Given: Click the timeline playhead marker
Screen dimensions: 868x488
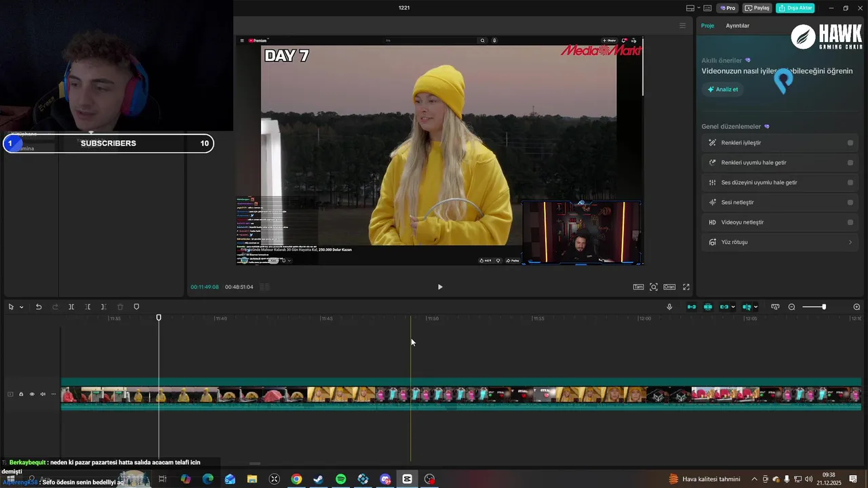Looking at the screenshot, I should pyautogui.click(x=159, y=317).
